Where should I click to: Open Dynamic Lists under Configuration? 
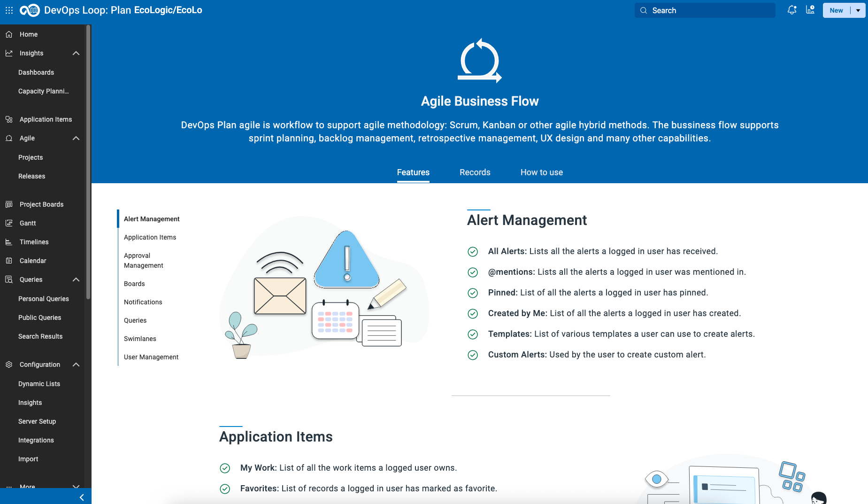[x=39, y=384]
